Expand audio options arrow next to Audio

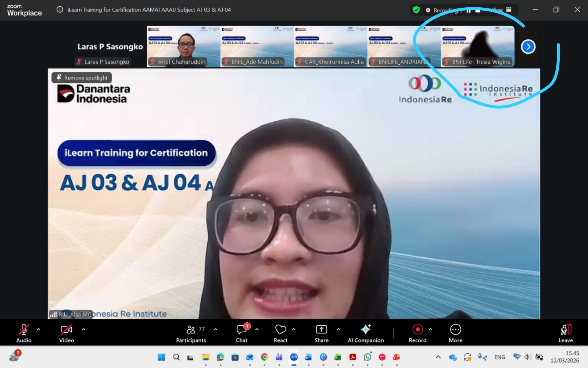pyautogui.click(x=39, y=329)
